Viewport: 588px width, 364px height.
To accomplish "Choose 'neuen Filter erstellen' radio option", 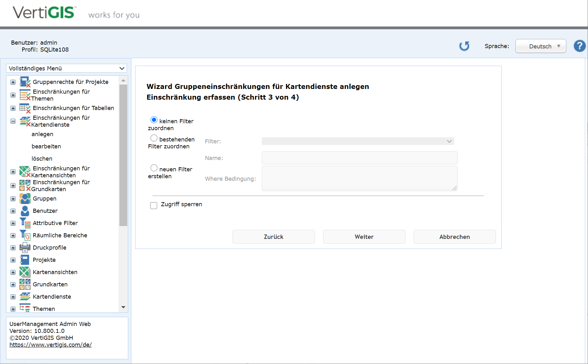I will tap(154, 168).
